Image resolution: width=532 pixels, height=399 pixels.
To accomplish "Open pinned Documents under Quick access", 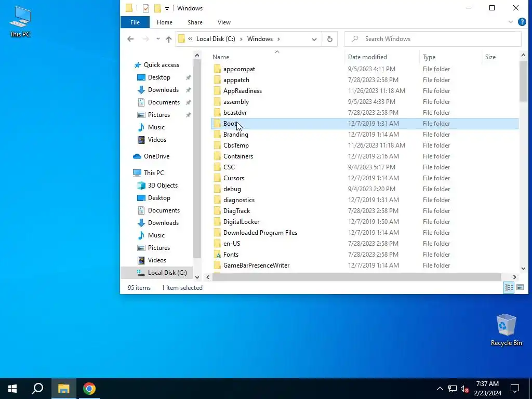I will [x=164, y=102].
